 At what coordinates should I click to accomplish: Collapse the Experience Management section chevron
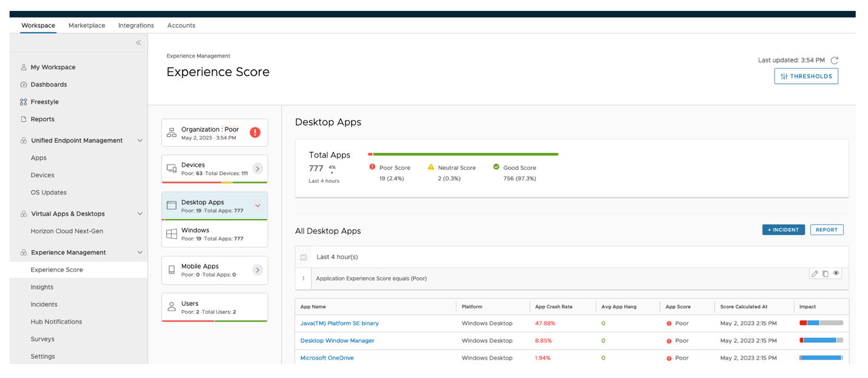point(140,252)
